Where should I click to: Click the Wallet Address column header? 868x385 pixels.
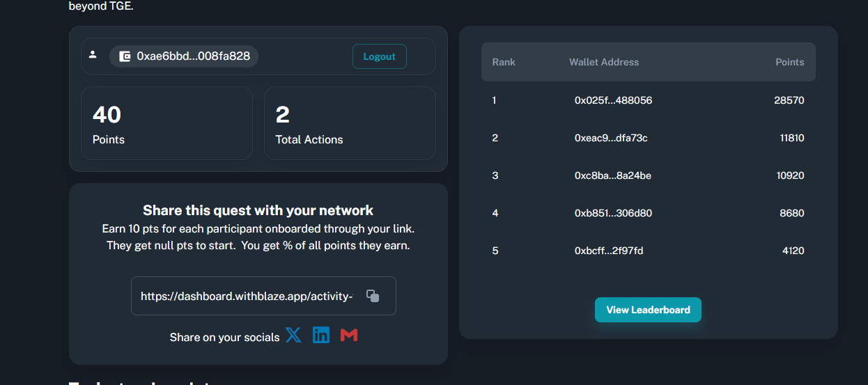pyautogui.click(x=603, y=62)
